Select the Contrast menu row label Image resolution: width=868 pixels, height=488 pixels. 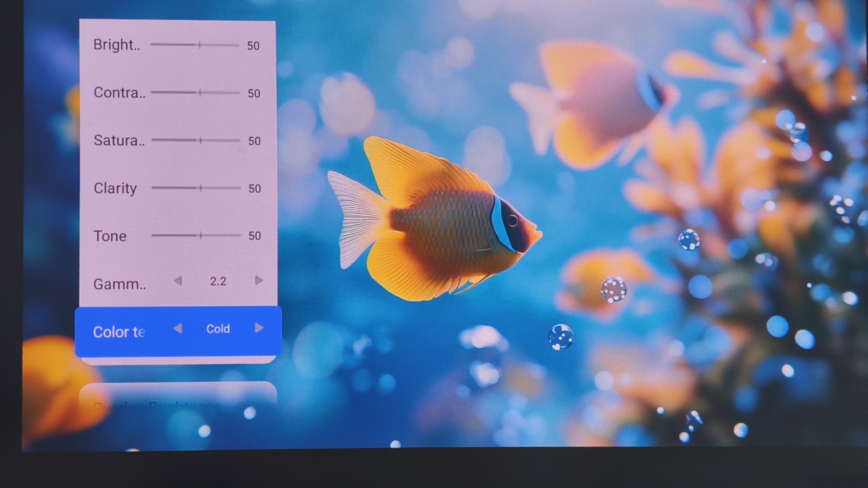tap(119, 93)
